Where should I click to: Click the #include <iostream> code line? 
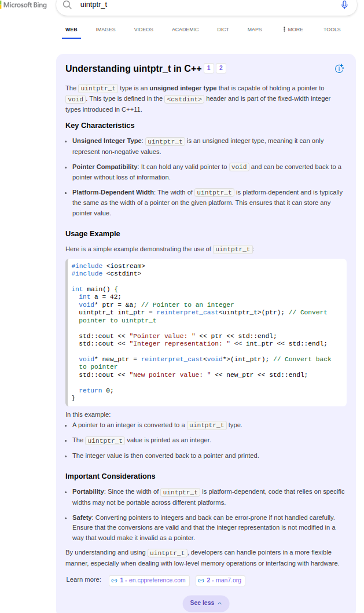pyautogui.click(x=108, y=266)
